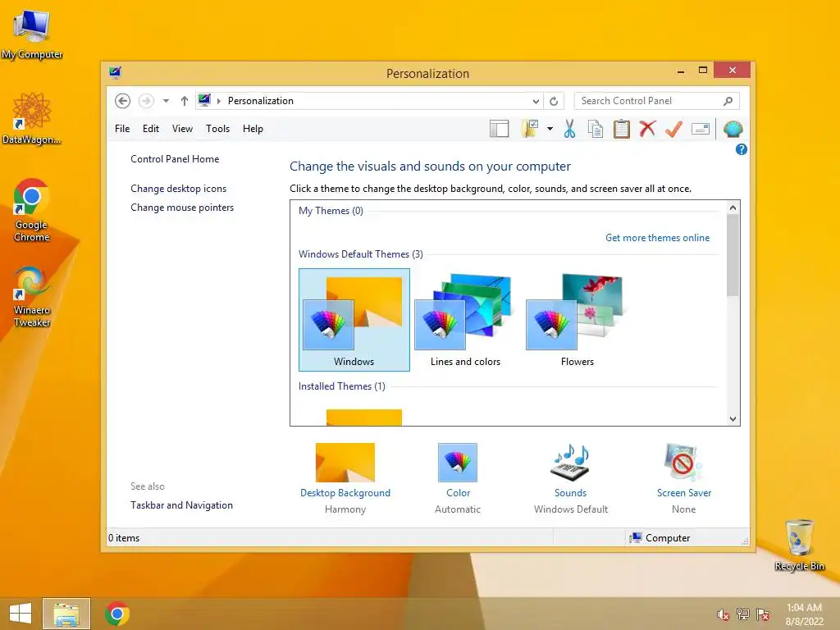Click the Properties toolbar icon

click(x=701, y=129)
